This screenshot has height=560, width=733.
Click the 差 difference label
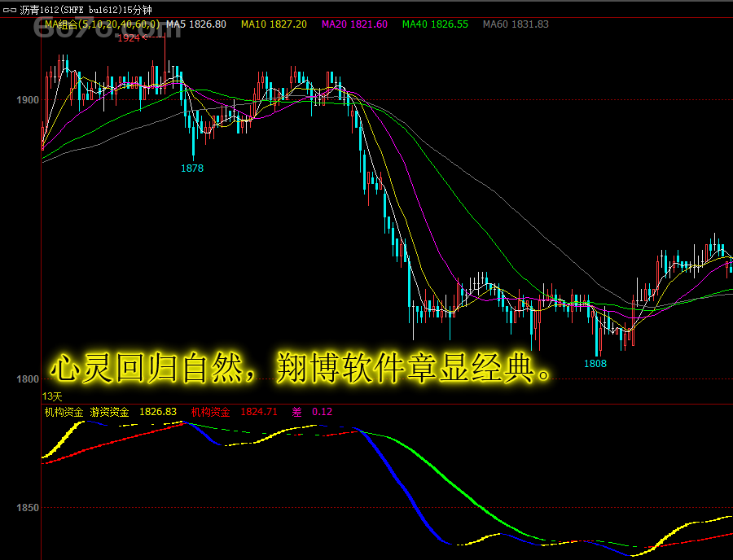296,412
